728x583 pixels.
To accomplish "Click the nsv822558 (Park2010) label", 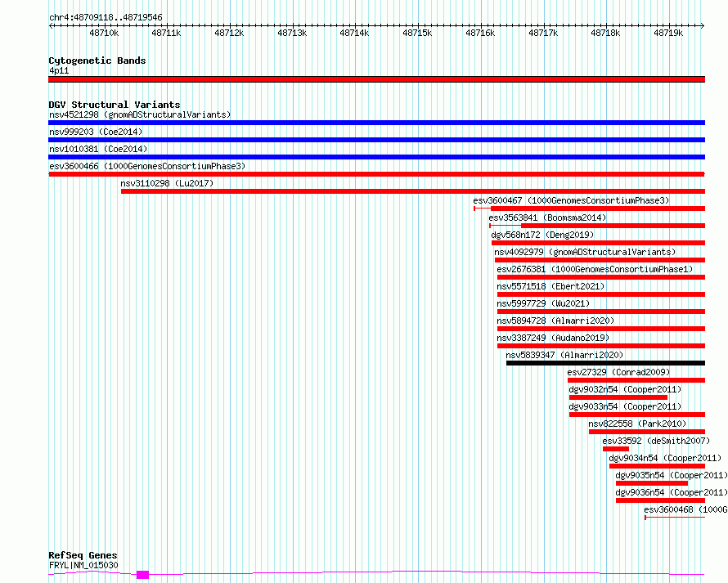I will [x=637, y=424].
